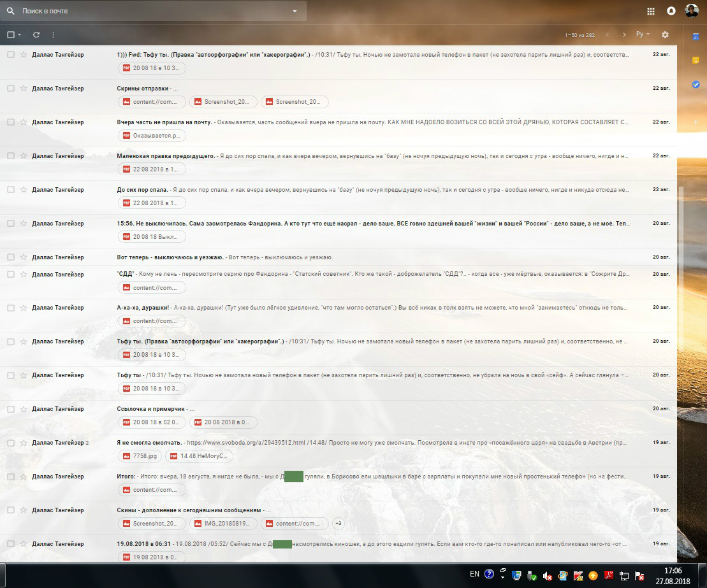Screen dimensions: 707x588
Task: Go to next page of emails
Action: [x=624, y=34]
